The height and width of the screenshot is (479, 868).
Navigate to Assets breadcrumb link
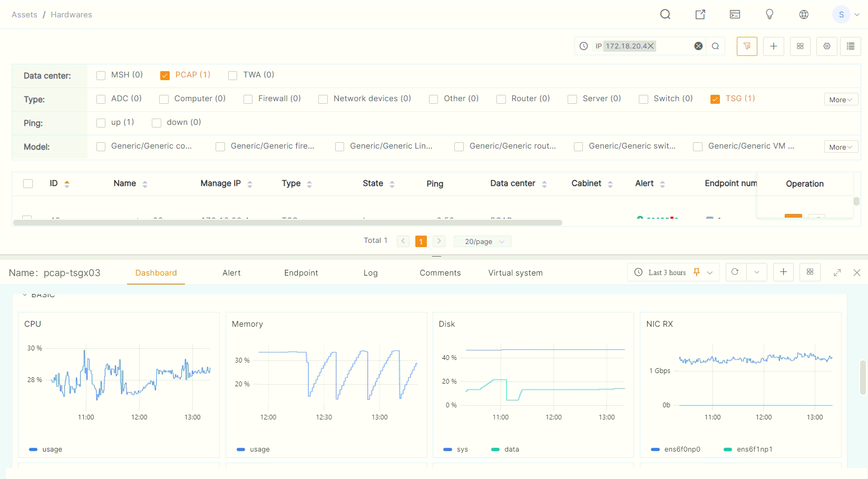tap(24, 15)
